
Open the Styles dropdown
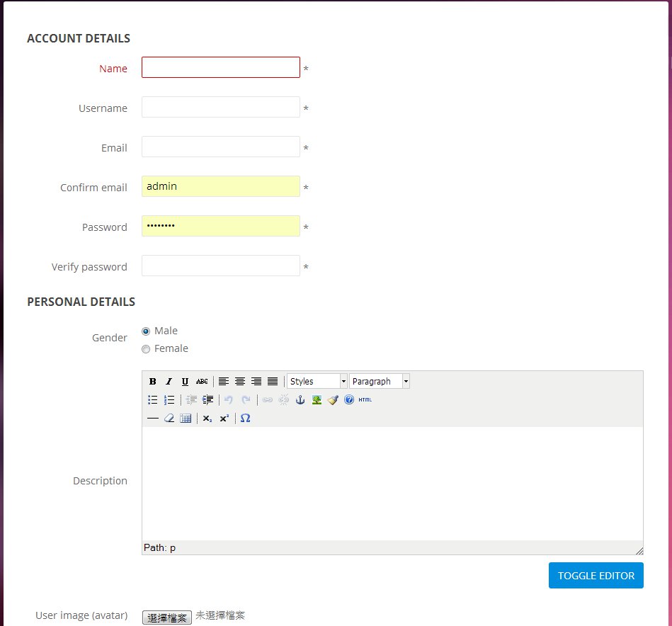(x=317, y=381)
